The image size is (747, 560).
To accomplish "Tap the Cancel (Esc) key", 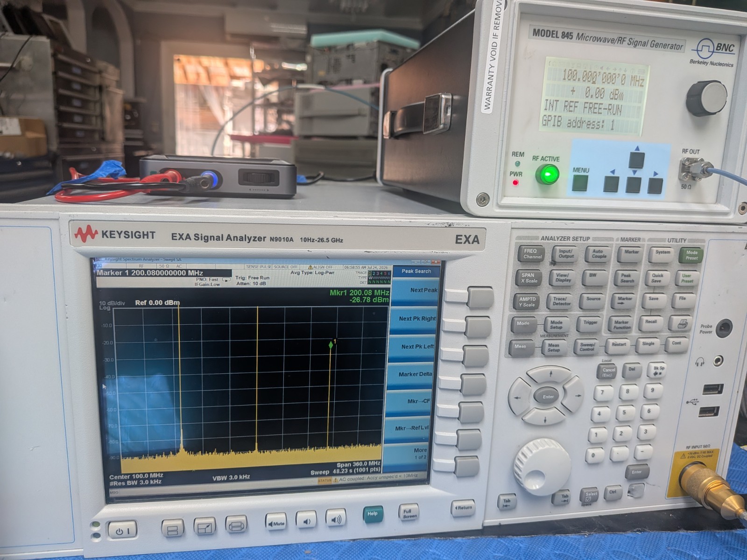I will pyautogui.click(x=608, y=372).
